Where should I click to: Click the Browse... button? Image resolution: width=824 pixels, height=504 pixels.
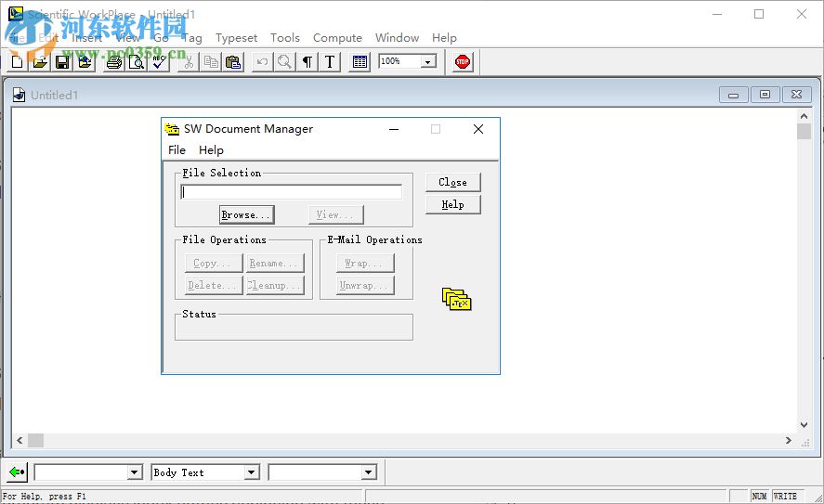[246, 214]
